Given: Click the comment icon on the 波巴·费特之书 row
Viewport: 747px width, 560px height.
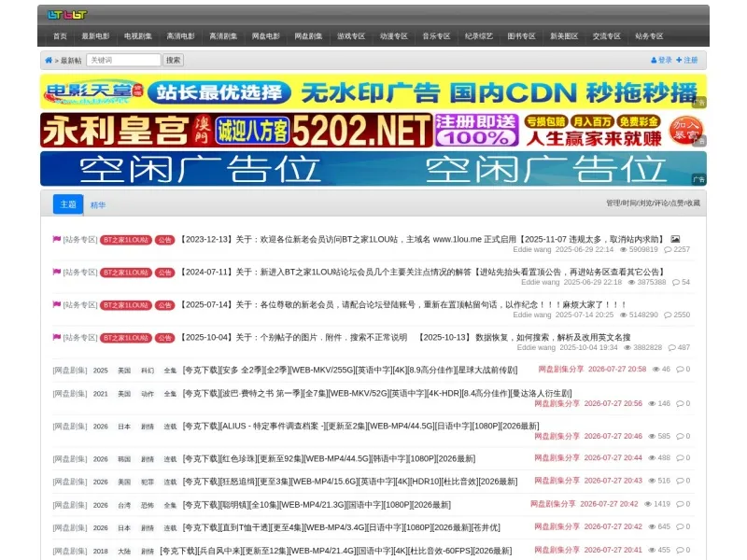Looking at the screenshot, I should (x=681, y=403).
